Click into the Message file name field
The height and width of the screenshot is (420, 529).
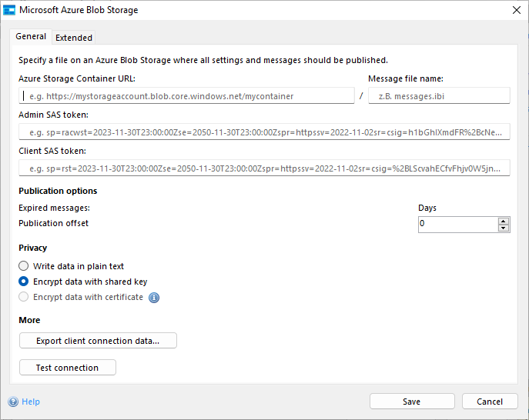(x=439, y=96)
